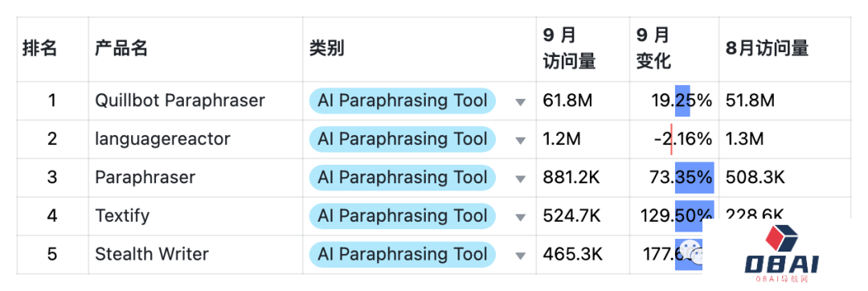Click the 19.25% change cell
Image resolution: width=868 pixels, height=291 pixels.
pyautogui.click(x=674, y=100)
